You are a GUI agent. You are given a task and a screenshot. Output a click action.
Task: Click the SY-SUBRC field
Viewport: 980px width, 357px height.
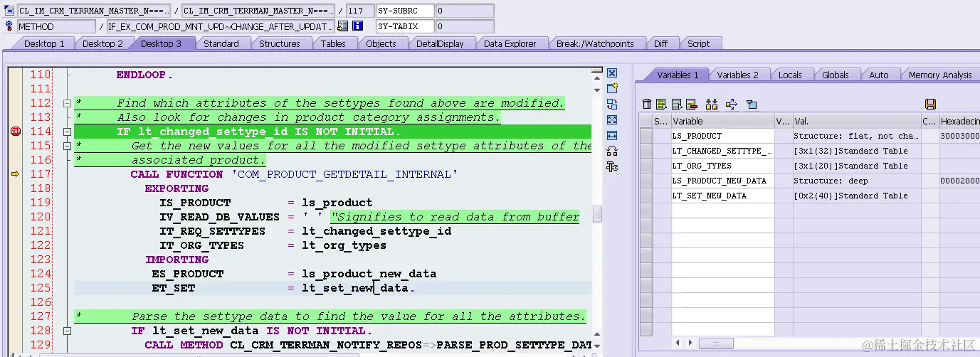point(405,11)
